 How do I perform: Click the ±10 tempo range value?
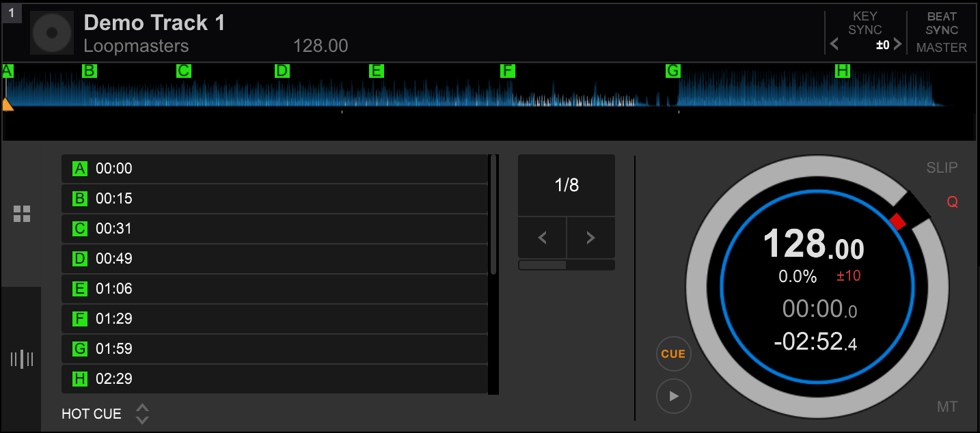pos(849,277)
